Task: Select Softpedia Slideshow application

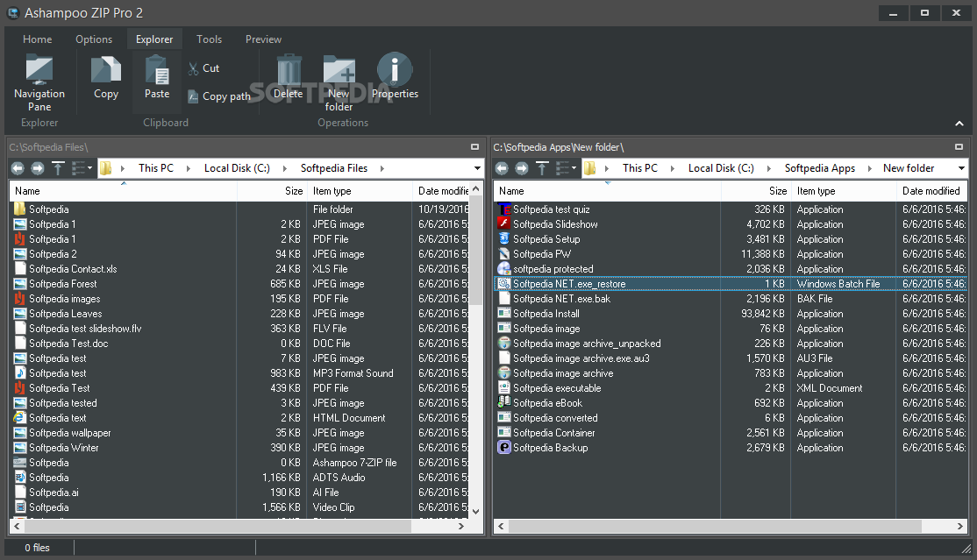Action: pos(731,224)
